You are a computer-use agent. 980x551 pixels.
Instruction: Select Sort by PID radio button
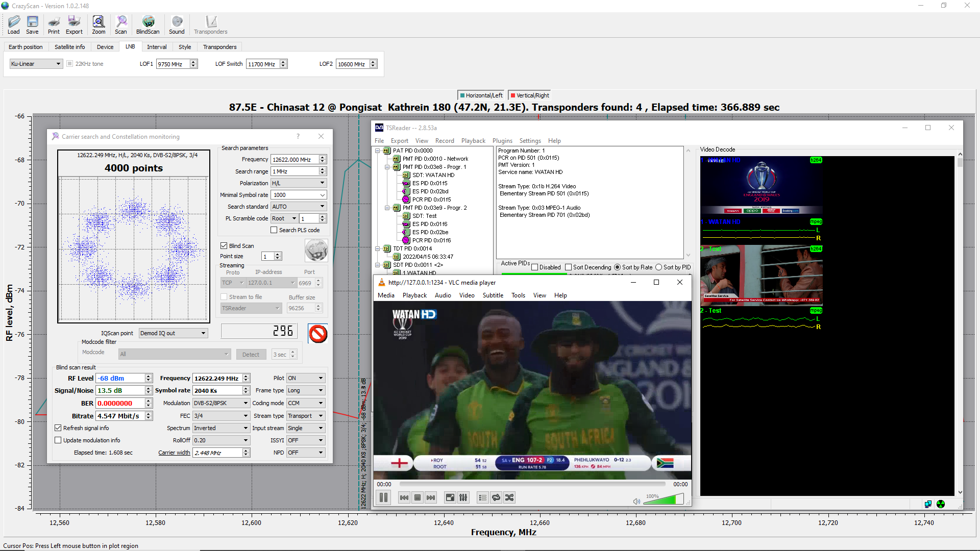659,267
